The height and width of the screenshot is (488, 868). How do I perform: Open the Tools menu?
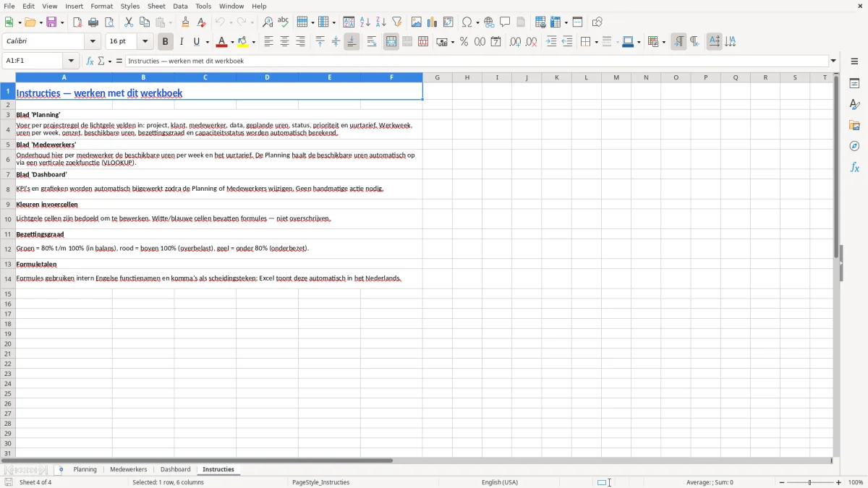[x=203, y=6]
